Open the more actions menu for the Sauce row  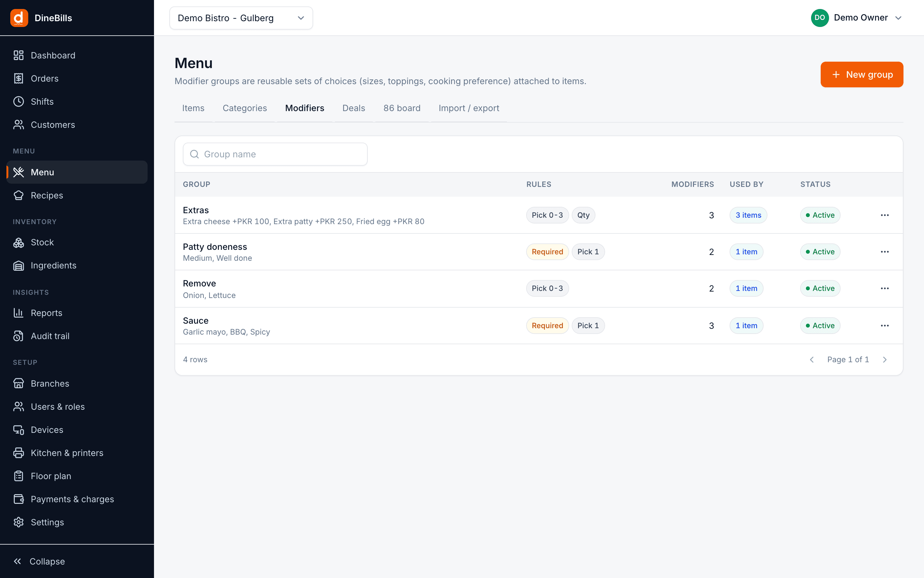coord(885,326)
